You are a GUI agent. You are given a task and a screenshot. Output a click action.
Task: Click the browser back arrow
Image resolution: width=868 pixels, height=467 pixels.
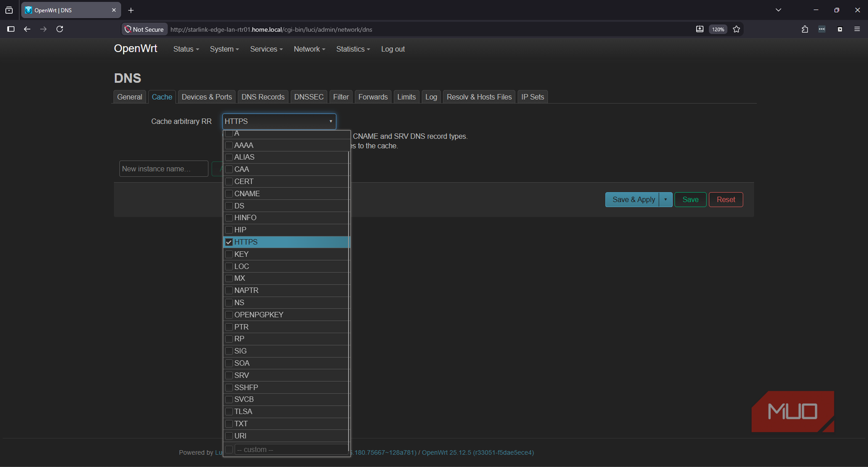pos(27,29)
